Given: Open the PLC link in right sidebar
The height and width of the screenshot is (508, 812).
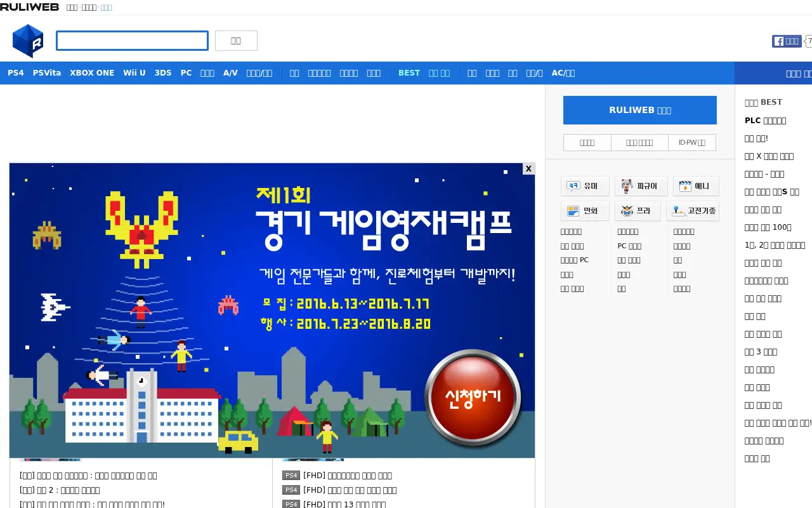Looking at the screenshot, I should coord(765,120).
